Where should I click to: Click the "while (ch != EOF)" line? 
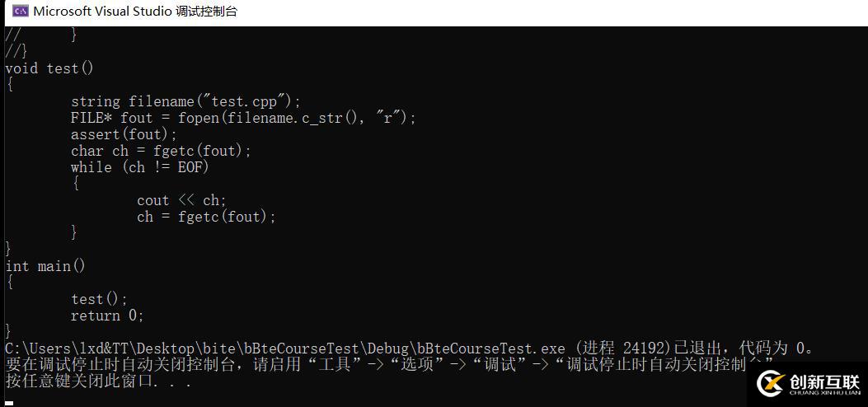click(x=140, y=167)
